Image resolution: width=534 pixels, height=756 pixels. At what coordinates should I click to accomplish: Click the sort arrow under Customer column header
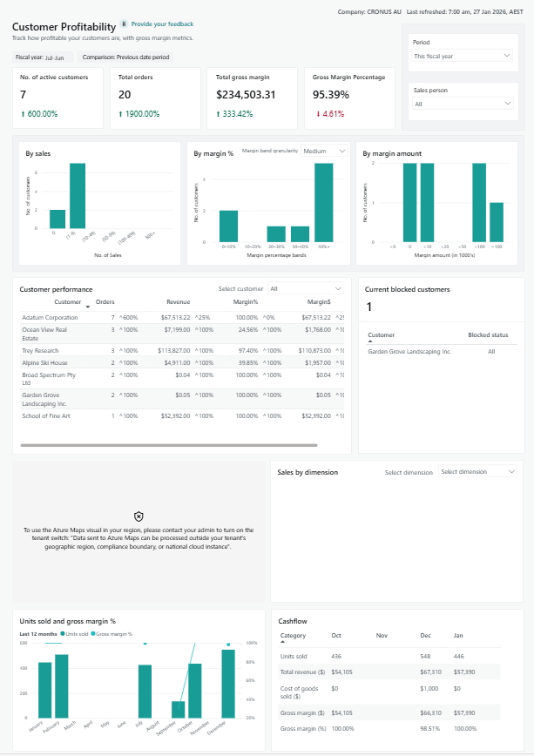tap(87, 307)
